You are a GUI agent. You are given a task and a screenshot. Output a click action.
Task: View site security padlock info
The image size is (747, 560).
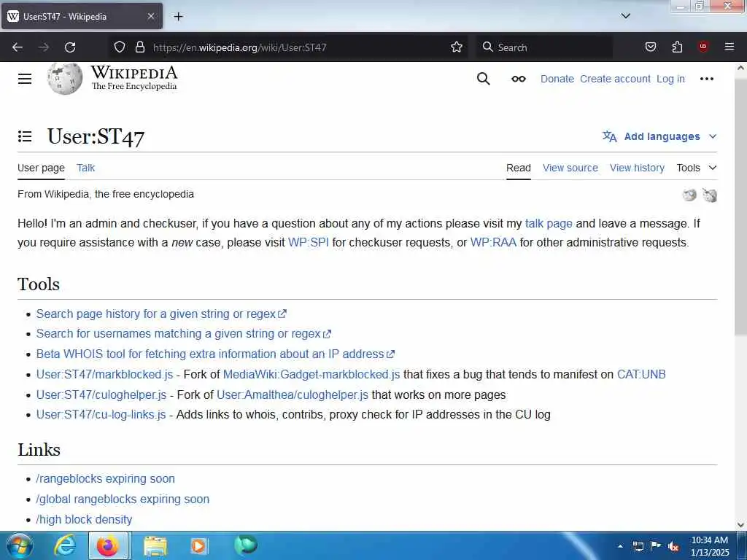[139, 47]
